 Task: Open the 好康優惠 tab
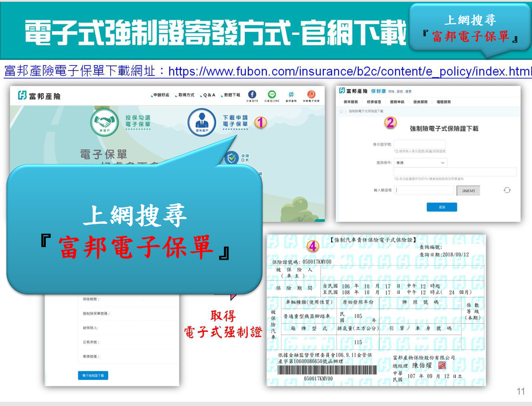point(374,102)
